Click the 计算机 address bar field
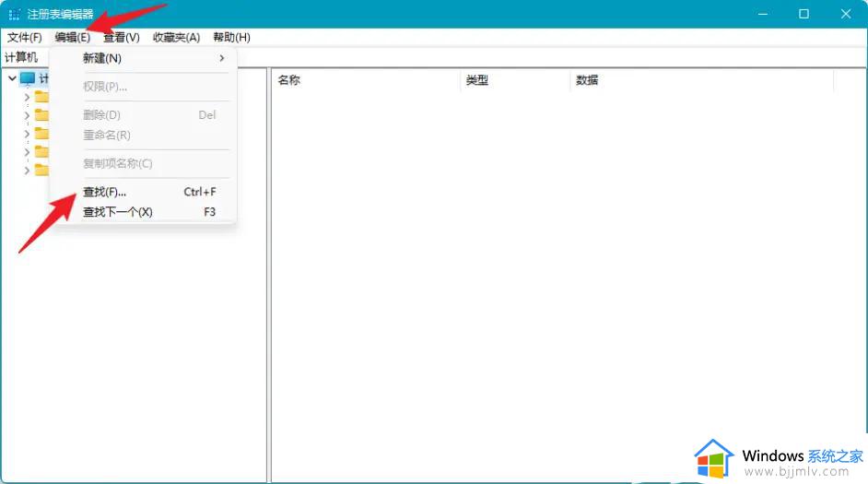The height and width of the screenshot is (484, 868). click(434, 57)
